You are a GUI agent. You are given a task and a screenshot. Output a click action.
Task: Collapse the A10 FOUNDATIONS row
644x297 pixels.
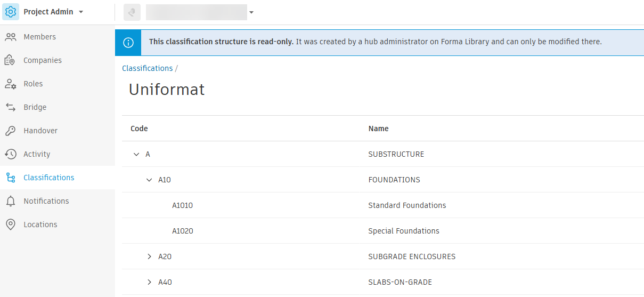click(149, 180)
